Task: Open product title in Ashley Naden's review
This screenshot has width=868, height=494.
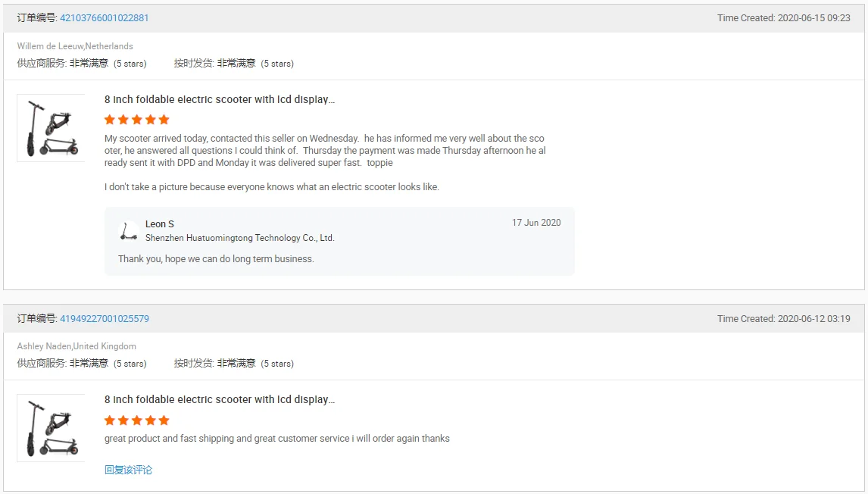Action: coord(219,400)
